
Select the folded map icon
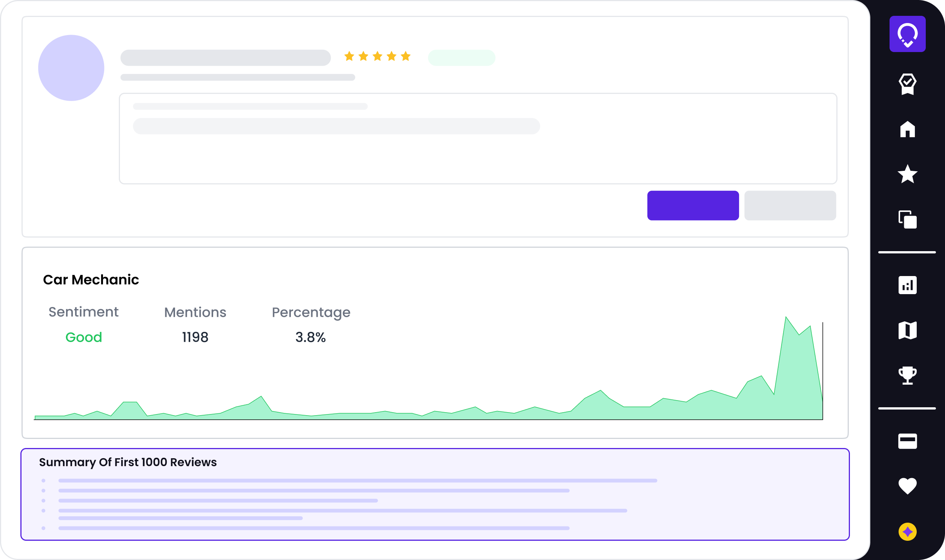907,331
